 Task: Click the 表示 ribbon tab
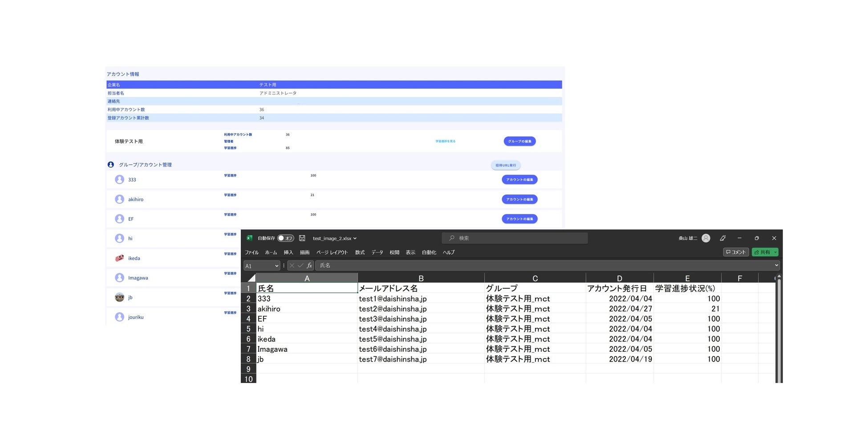pos(410,252)
